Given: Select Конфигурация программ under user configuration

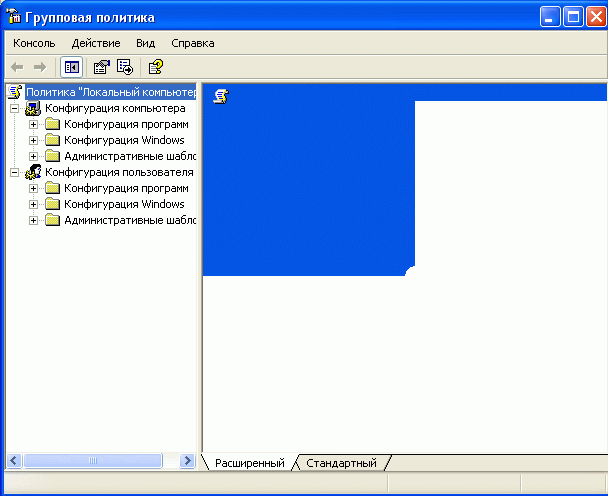Looking at the screenshot, I should tap(126, 188).
